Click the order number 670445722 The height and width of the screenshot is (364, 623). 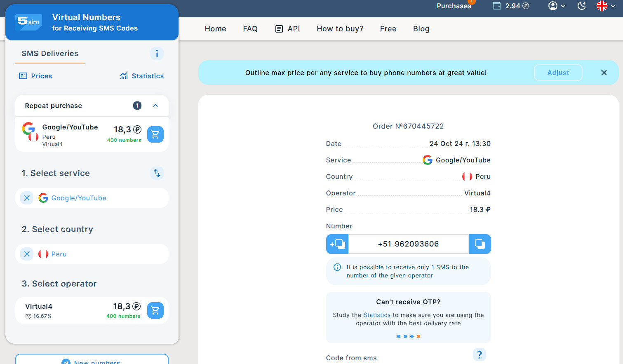tap(409, 126)
